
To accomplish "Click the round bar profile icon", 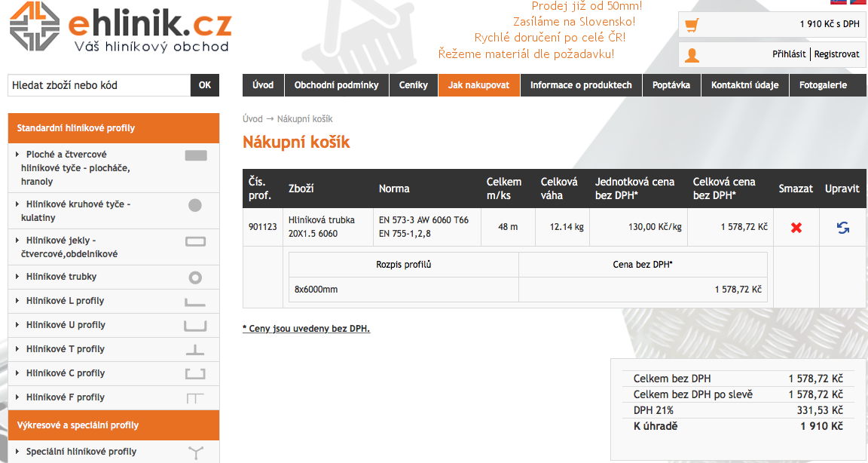I will coord(195,204).
